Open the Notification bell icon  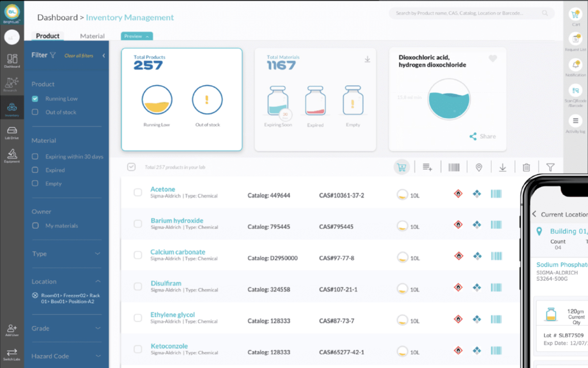click(x=576, y=65)
